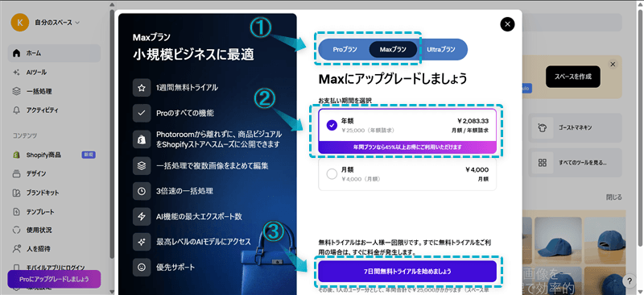Open Shopify商品 in the sidebar
The image size is (644, 295).
[54, 155]
